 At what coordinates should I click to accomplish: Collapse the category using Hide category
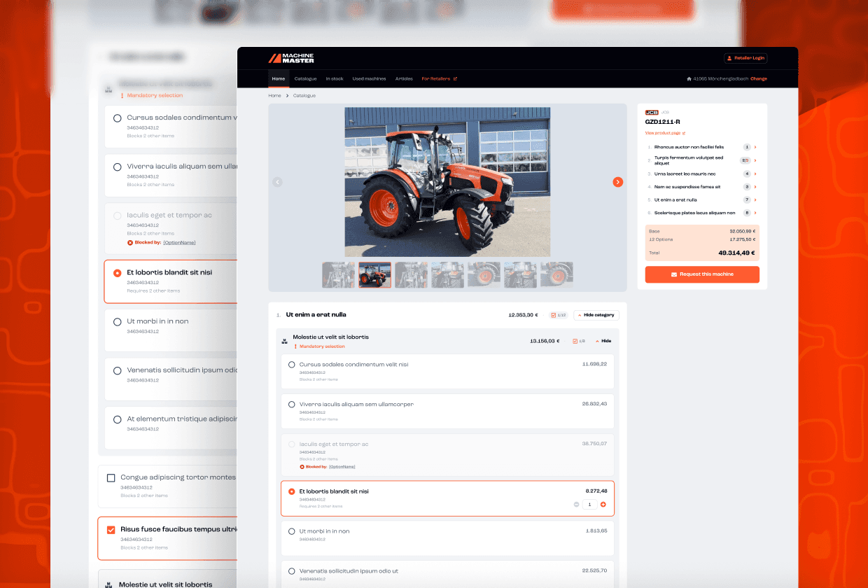[x=596, y=315]
